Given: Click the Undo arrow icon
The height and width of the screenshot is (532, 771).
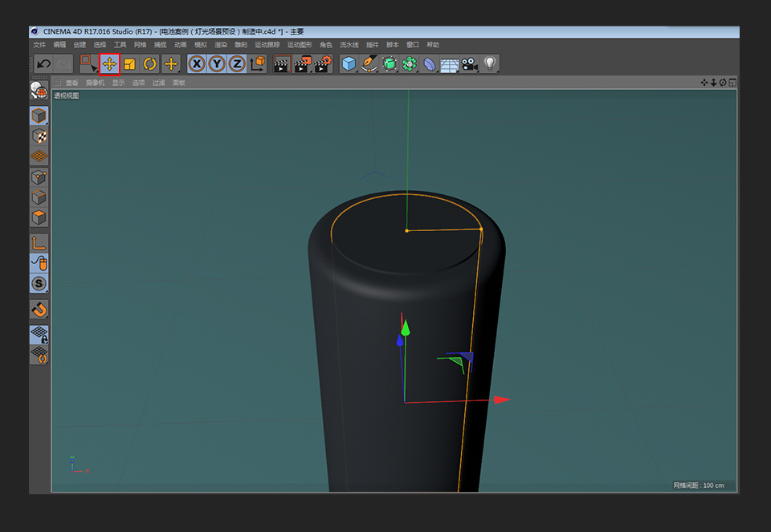Looking at the screenshot, I should coord(43,64).
